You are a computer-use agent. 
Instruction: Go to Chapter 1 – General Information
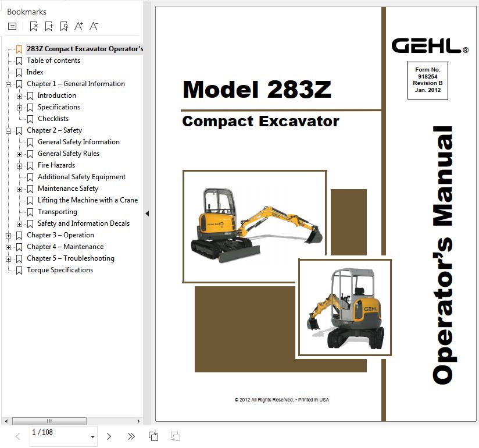click(76, 84)
